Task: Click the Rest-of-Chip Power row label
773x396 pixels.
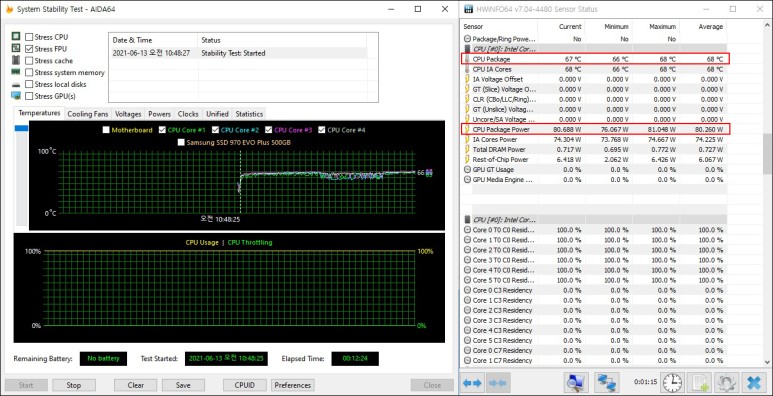Action: coord(500,159)
